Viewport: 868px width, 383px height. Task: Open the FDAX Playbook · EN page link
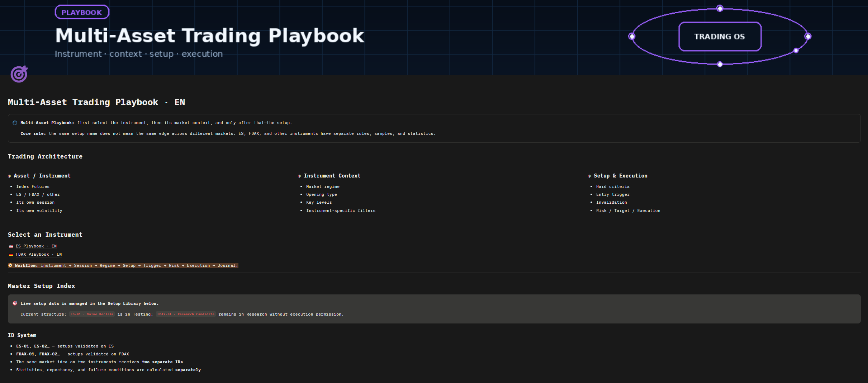pos(39,255)
